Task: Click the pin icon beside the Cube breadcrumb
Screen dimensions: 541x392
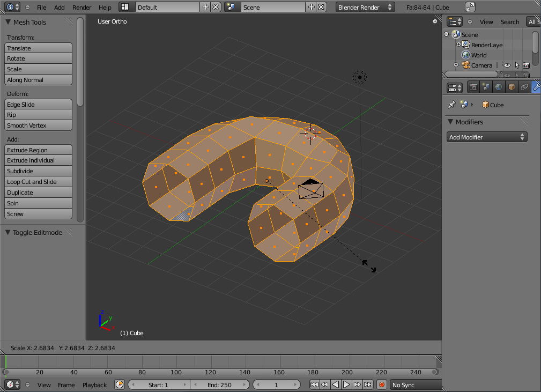Action: point(451,105)
